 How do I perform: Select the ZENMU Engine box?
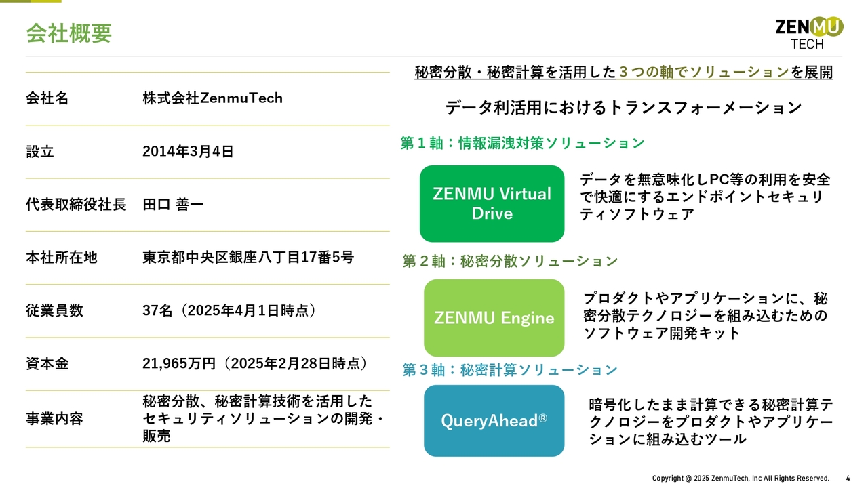(494, 318)
